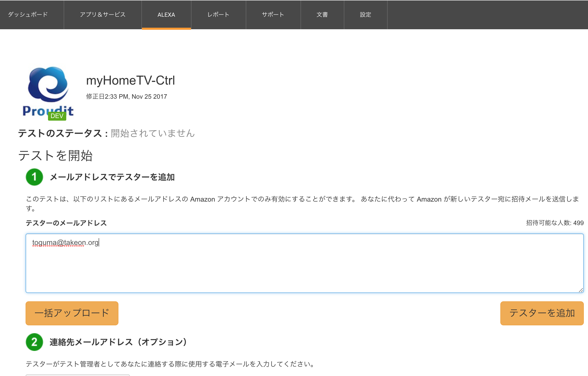Click the テストのステータス status text
Screen dimensions: 588x376
[x=106, y=133]
